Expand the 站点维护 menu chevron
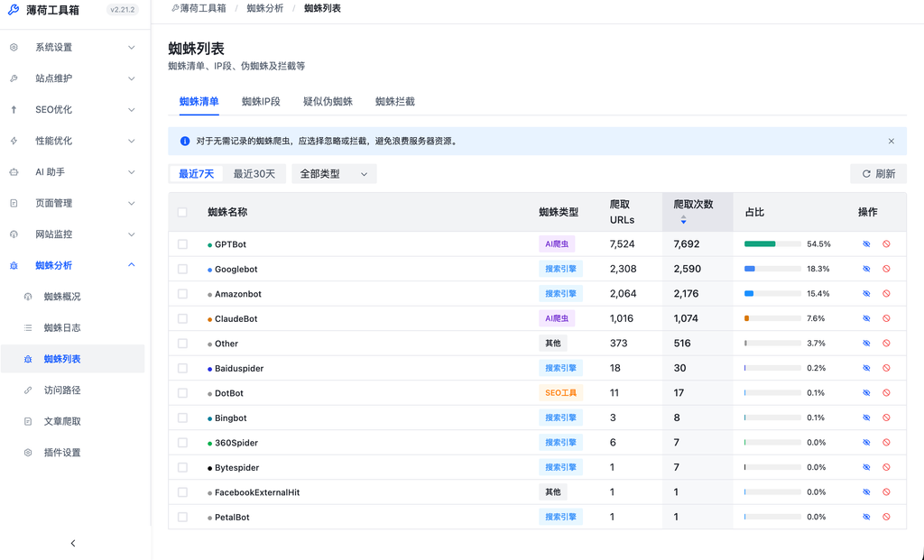This screenshot has width=924, height=560. pyautogui.click(x=132, y=78)
